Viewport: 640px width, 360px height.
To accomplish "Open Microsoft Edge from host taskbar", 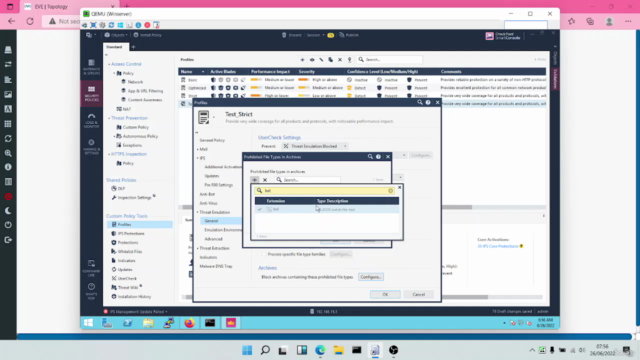I will (x=320, y=350).
